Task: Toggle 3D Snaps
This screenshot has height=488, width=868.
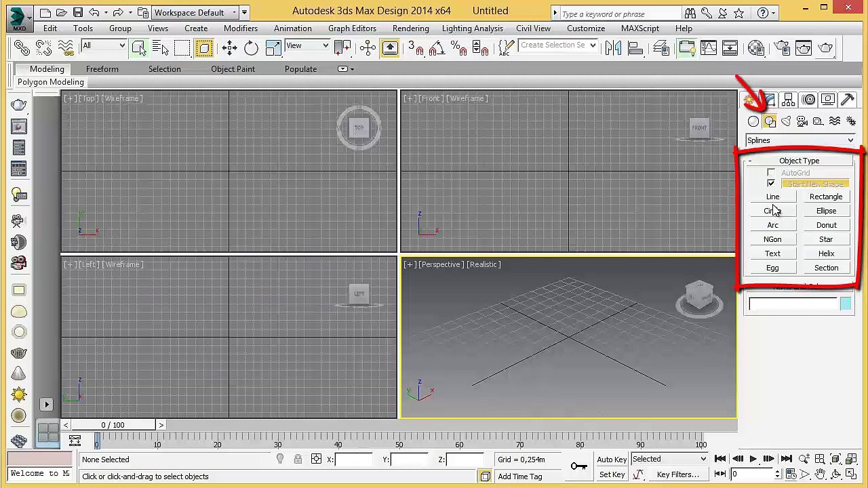Action: [415, 47]
